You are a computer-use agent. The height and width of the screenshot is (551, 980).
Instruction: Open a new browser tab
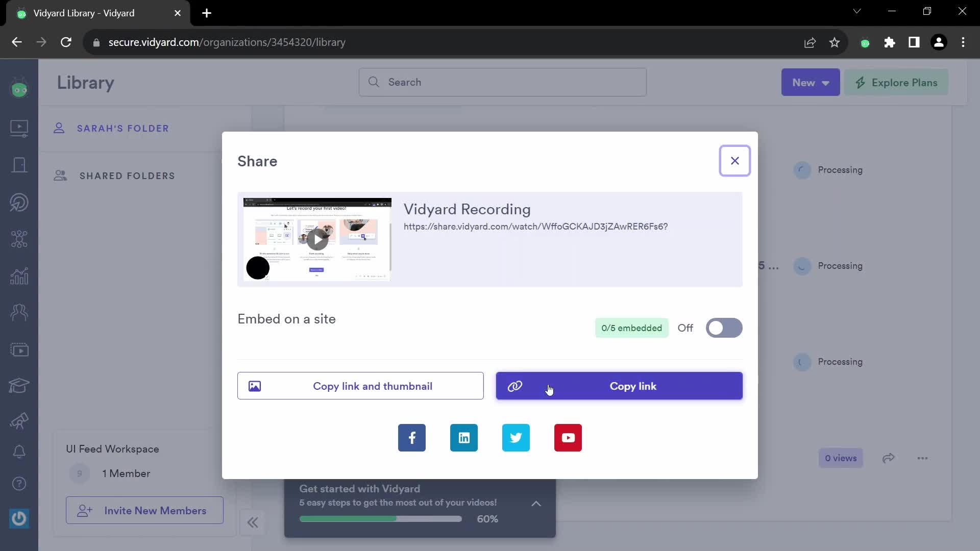click(207, 13)
